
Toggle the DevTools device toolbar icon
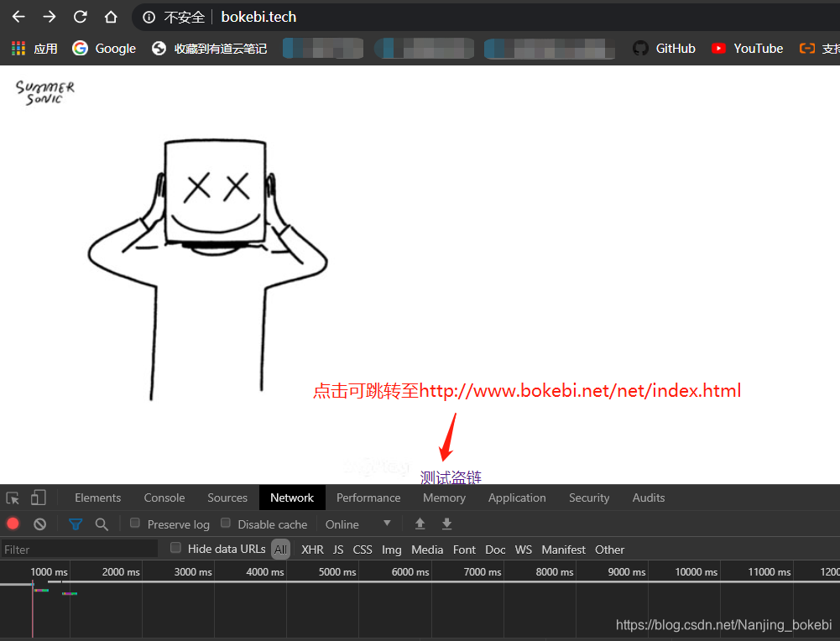(x=38, y=498)
